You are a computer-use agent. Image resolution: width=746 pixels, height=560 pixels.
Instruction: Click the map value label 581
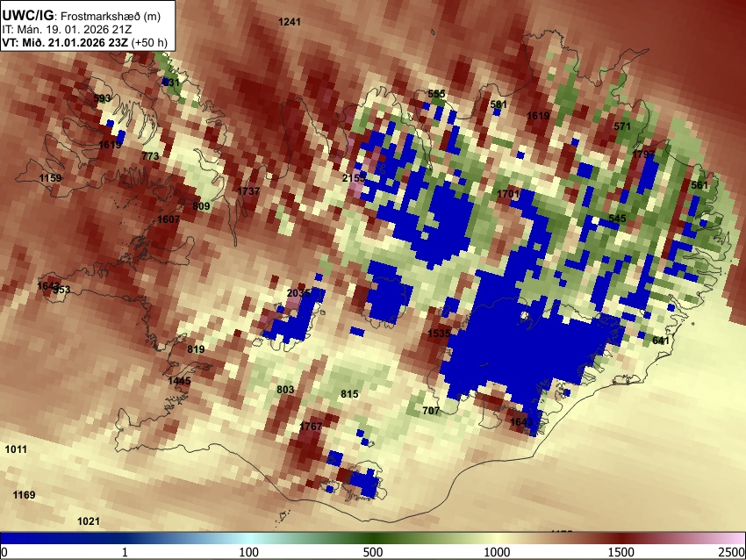pos(499,104)
